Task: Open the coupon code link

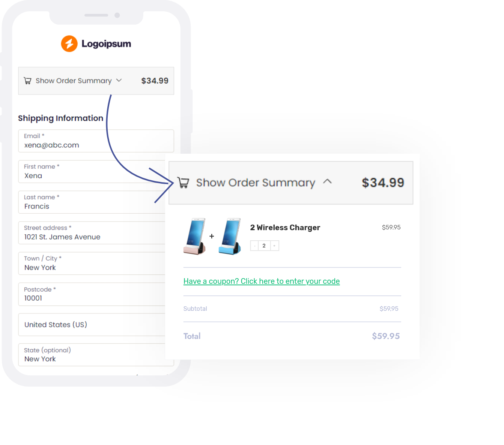Action: (262, 281)
